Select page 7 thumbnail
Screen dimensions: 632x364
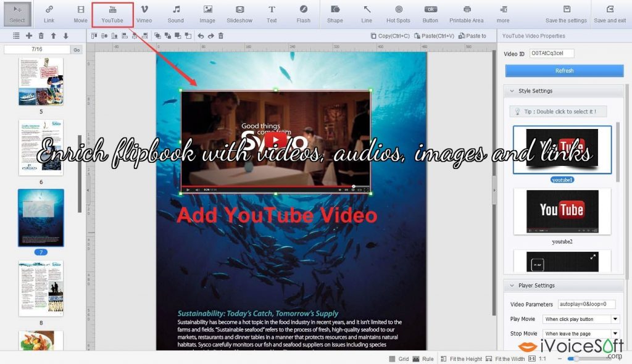[41, 218]
